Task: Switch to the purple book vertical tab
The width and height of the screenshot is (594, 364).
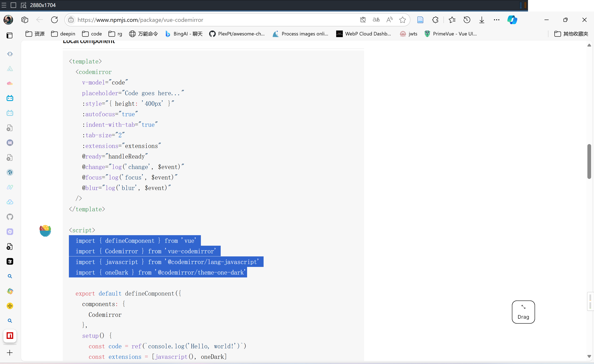Action: pyautogui.click(x=10, y=143)
